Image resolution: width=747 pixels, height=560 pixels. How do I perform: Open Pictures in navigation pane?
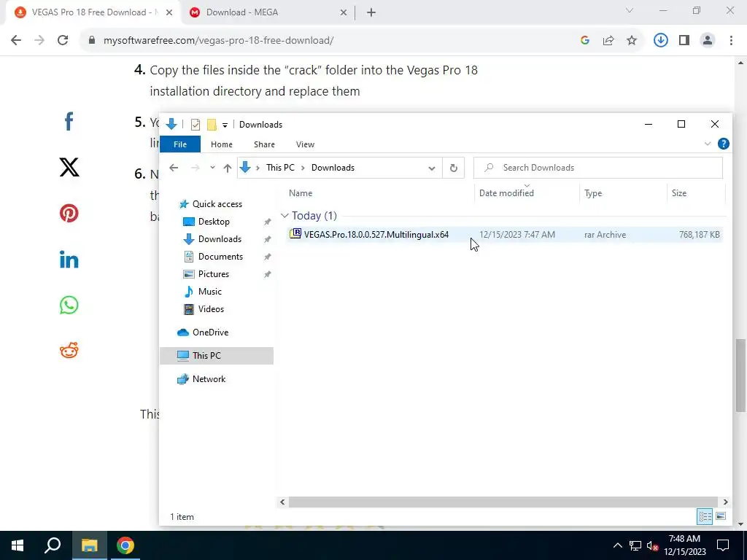(213, 274)
